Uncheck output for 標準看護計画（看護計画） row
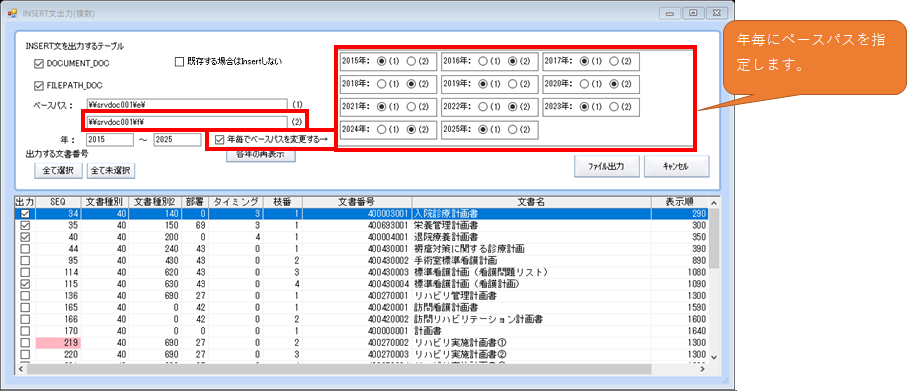The image size is (907, 391). pyautogui.click(x=24, y=285)
